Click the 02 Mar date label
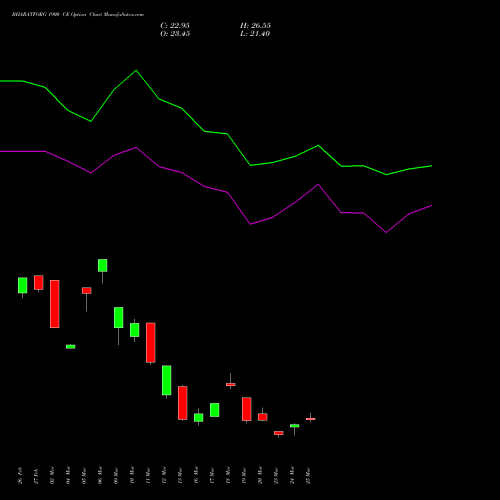 tap(52, 475)
